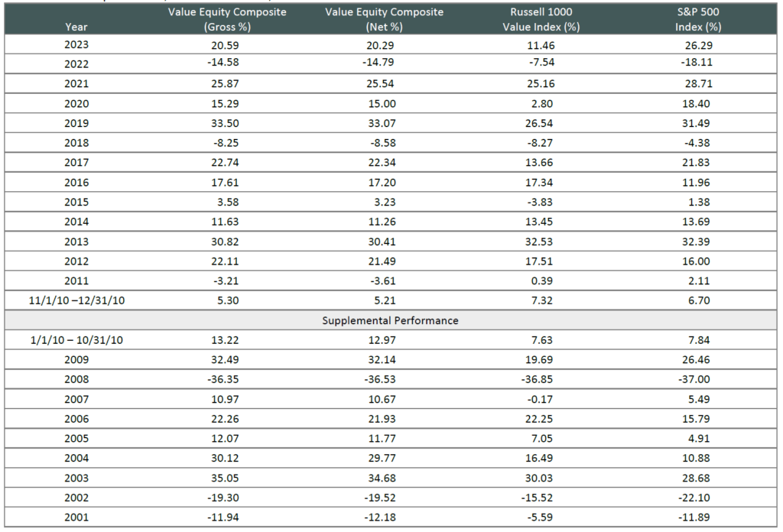Screen dimensions: 783x532
Task: Select 2001 net return of -12.18
Action: (x=385, y=517)
